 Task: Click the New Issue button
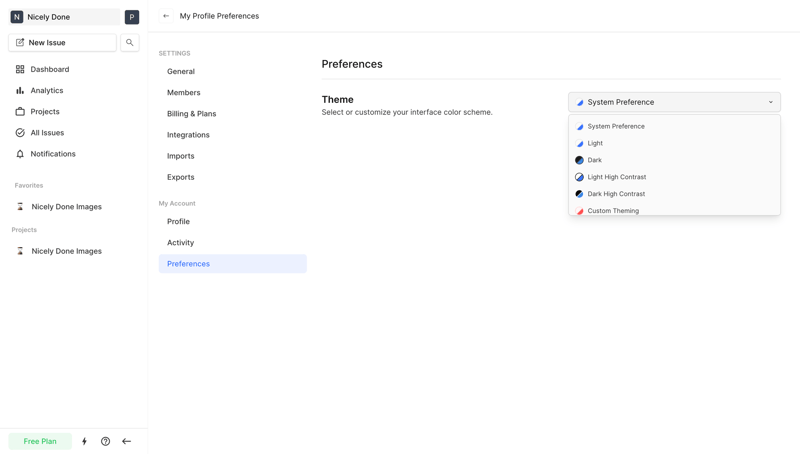click(x=62, y=43)
